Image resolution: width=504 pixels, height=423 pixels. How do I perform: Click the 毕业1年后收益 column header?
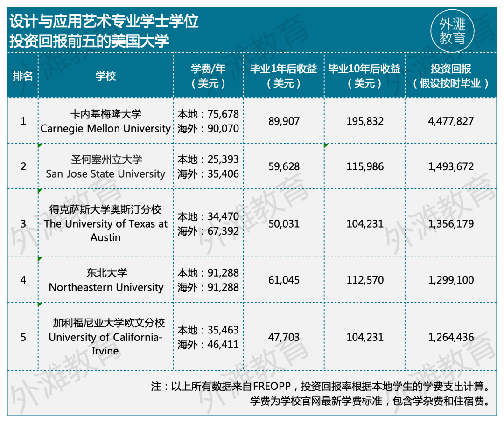point(284,76)
